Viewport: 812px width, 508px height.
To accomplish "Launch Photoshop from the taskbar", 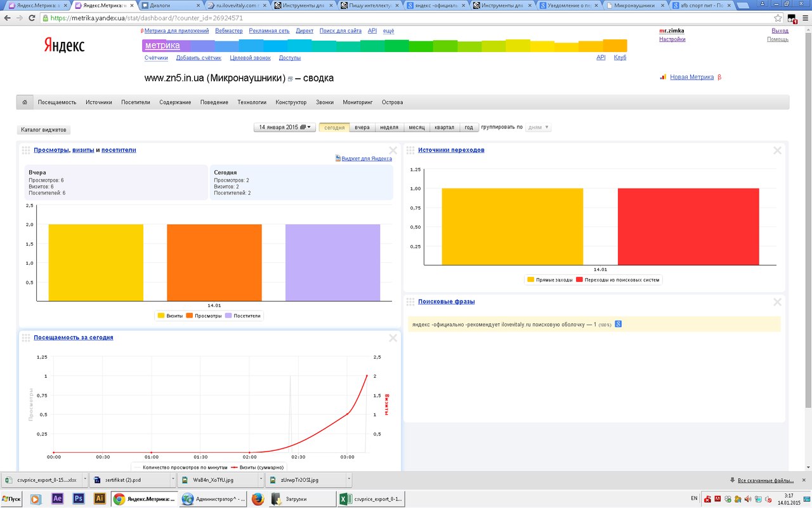I will coord(79,499).
